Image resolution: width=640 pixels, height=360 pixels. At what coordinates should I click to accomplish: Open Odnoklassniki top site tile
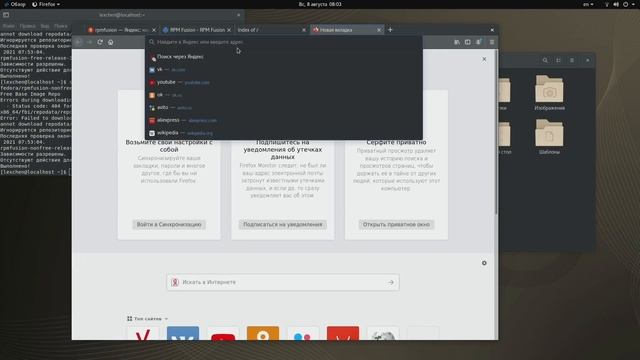point(263,333)
